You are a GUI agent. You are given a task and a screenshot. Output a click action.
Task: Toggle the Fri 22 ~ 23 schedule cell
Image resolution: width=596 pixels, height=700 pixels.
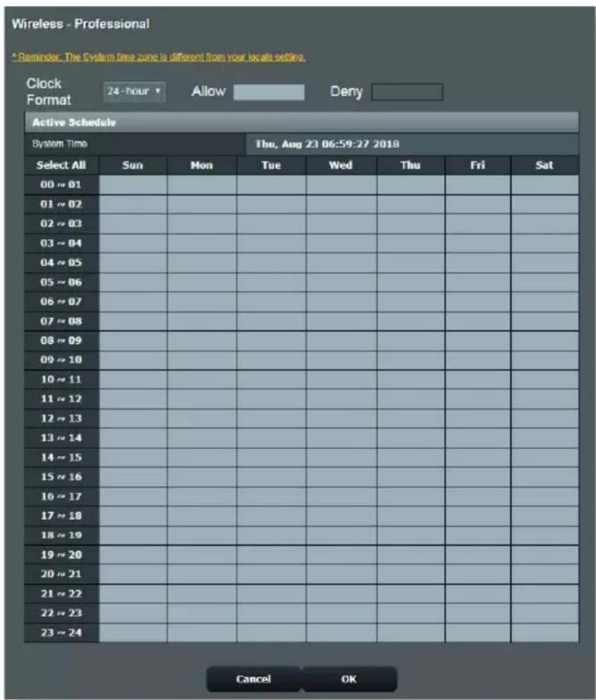[478, 613]
